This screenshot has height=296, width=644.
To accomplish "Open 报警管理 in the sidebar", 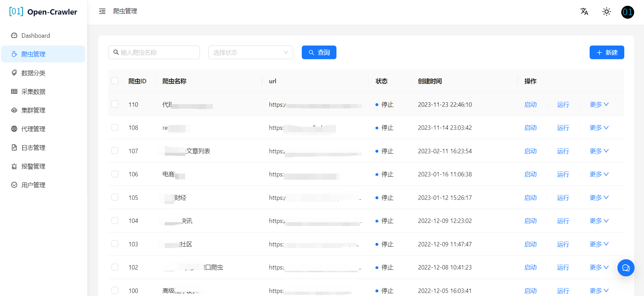I will (43, 166).
